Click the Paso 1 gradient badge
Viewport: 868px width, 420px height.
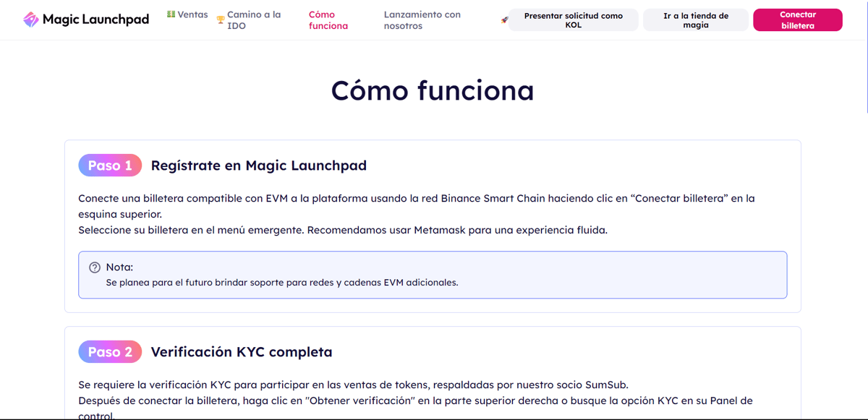click(x=110, y=166)
